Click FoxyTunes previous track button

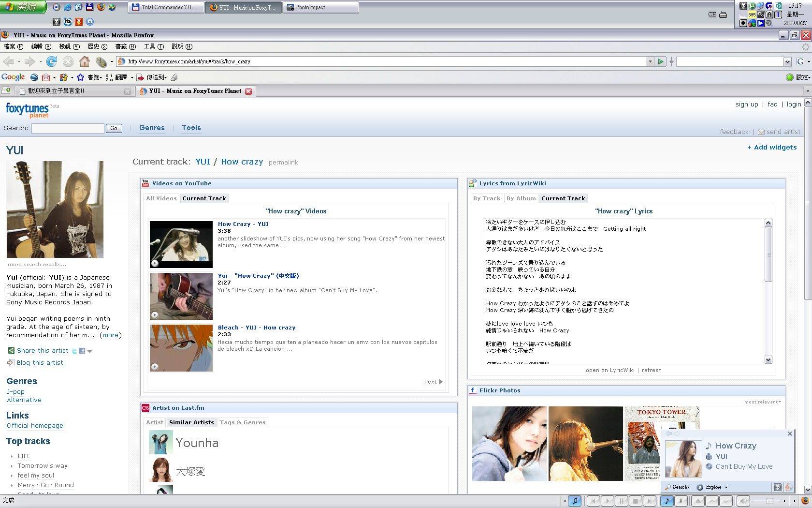coord(593,501)
